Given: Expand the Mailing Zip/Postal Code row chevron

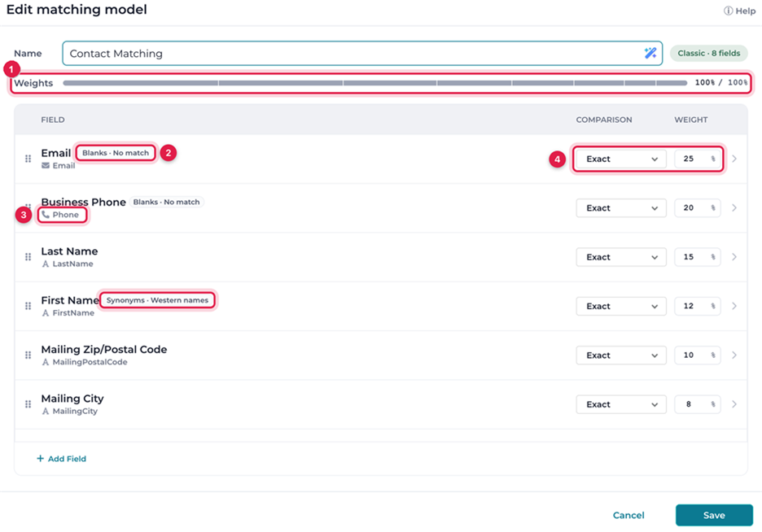Looking at the screenshot, I should (x=734, y=355).
